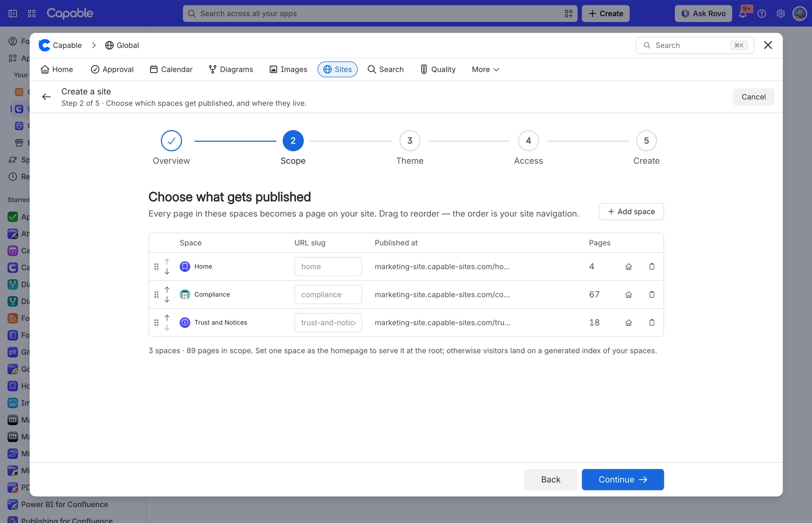Open the Quality tab
Viewport: 812px width, 523px height.
[x=438, y=69]
